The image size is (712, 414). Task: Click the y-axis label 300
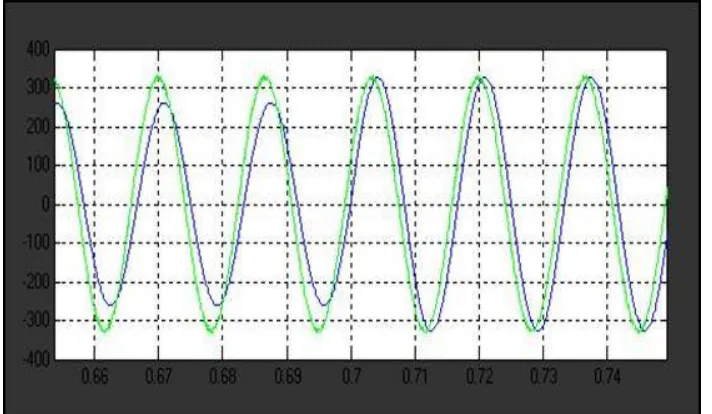(38, 87)
